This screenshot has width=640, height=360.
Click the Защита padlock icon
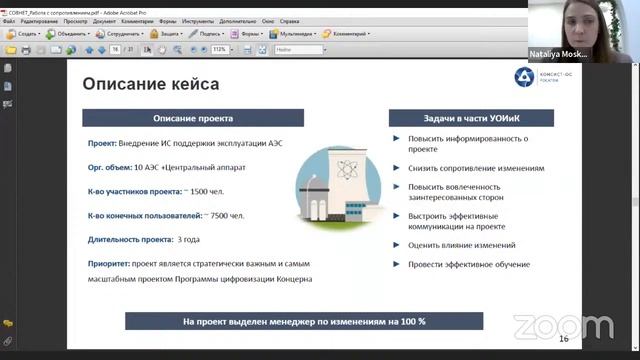pyautogui.click(x=154, y=34)
